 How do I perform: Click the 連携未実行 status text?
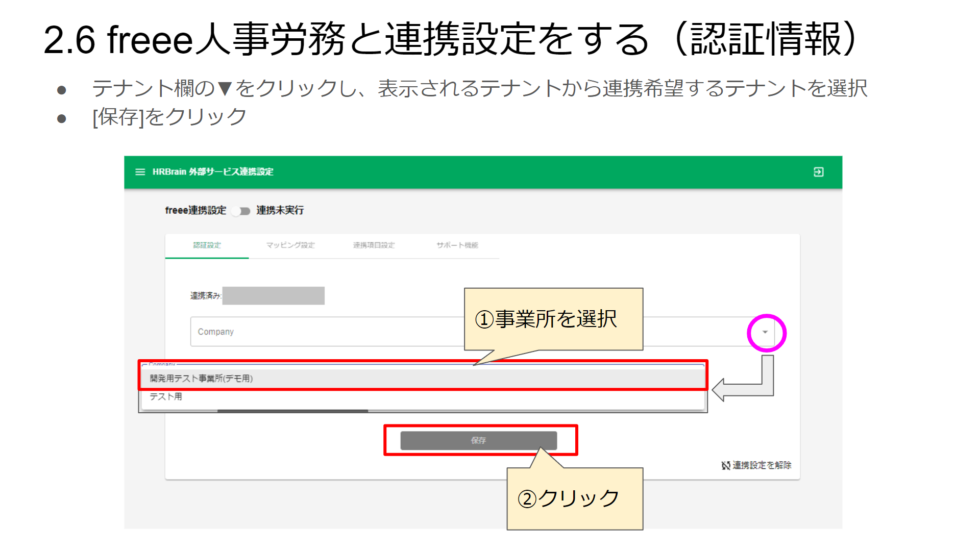(x=280, y=210)
